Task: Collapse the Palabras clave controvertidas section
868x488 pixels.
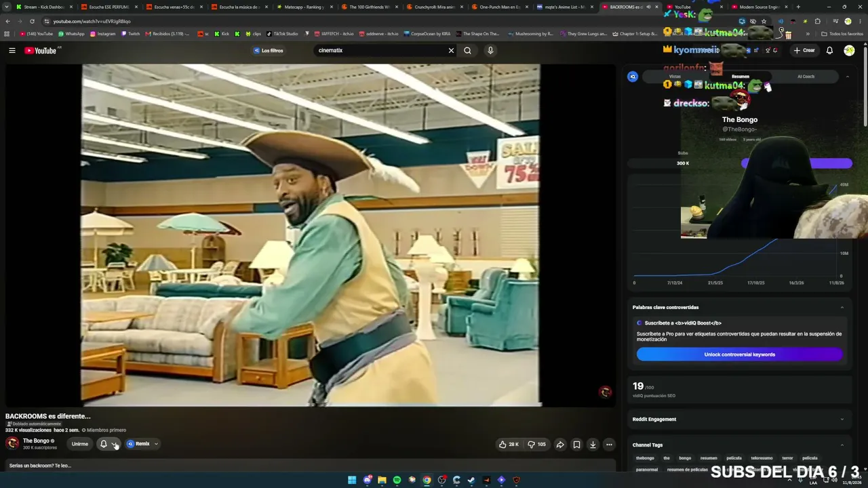Action: point(842,307)
